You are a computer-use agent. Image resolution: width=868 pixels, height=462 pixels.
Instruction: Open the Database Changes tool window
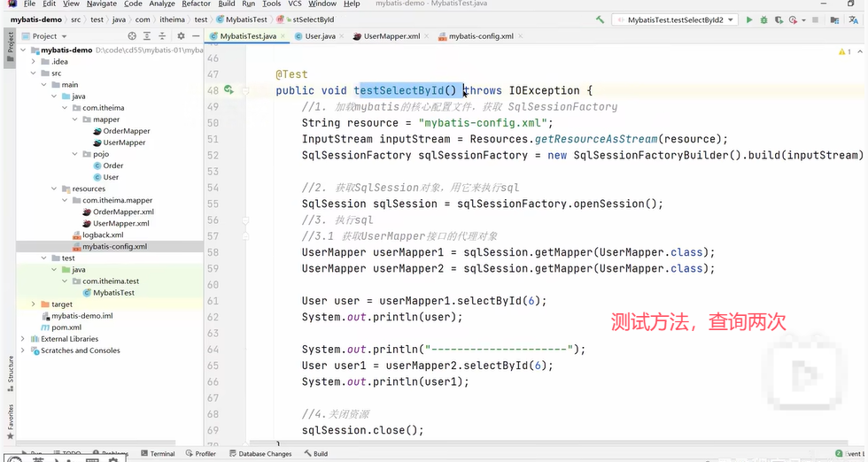click(x=260, y=454)
